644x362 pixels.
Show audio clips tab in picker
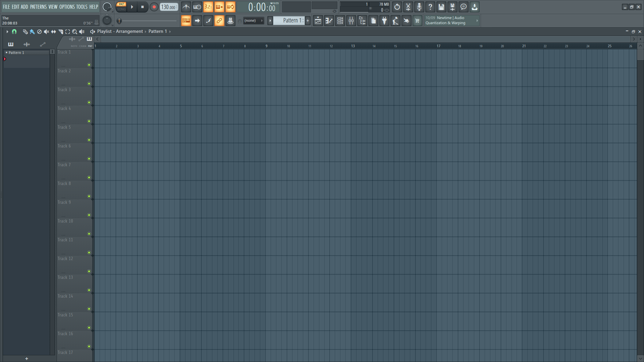tap(26, 44)
